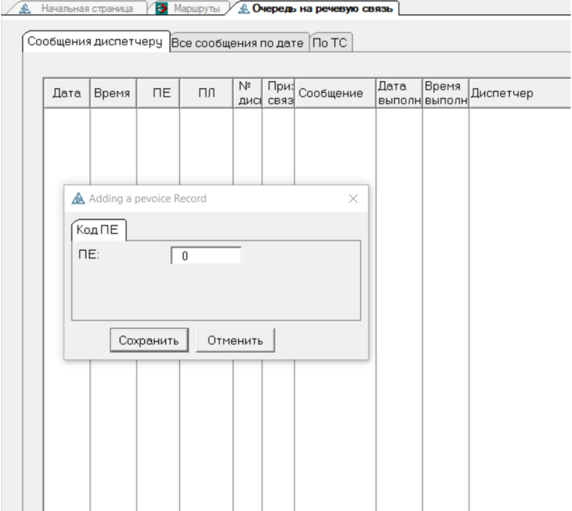The width and height of the screenshot is (572, 511).
Task: Click the Время column header
Action: (x=113, y=93)
